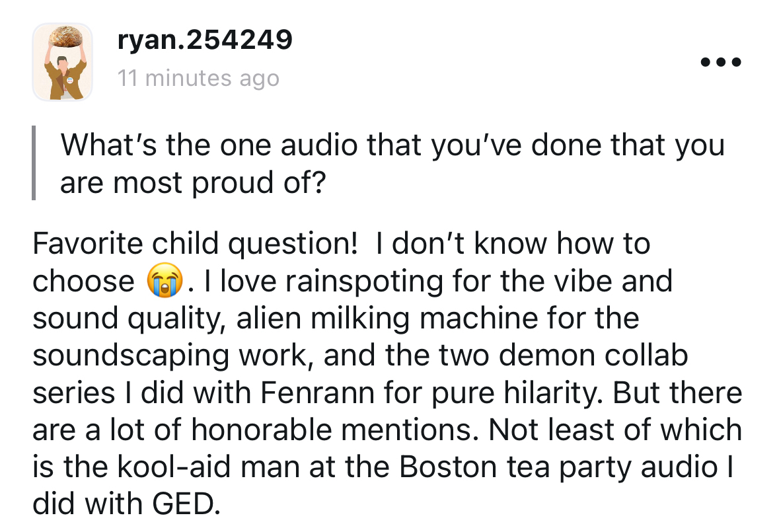Open the three-dots more options menu
Screen dimensions: 779x532
(x=722, y=63)
